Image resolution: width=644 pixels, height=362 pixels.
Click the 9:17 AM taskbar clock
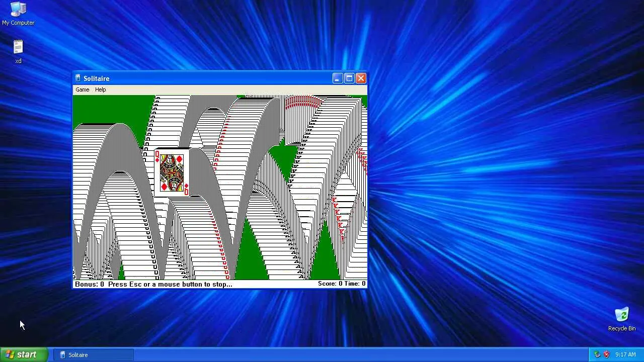pos(625,354)
